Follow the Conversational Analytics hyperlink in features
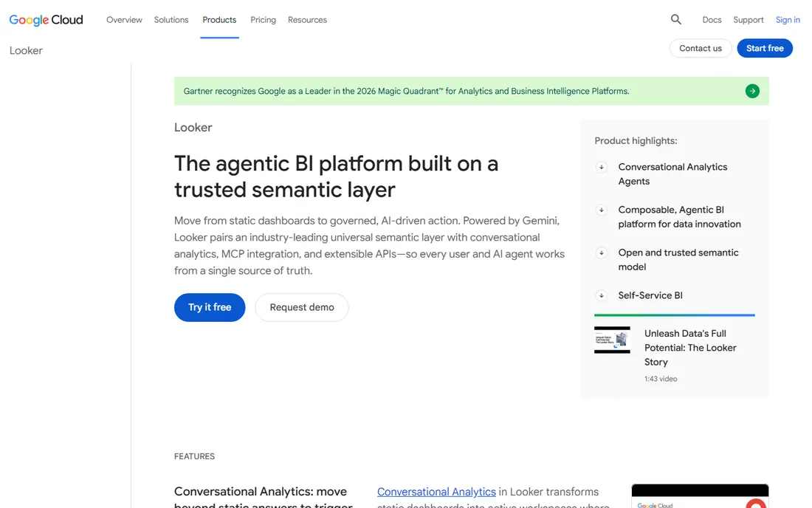 click(436, 492)
